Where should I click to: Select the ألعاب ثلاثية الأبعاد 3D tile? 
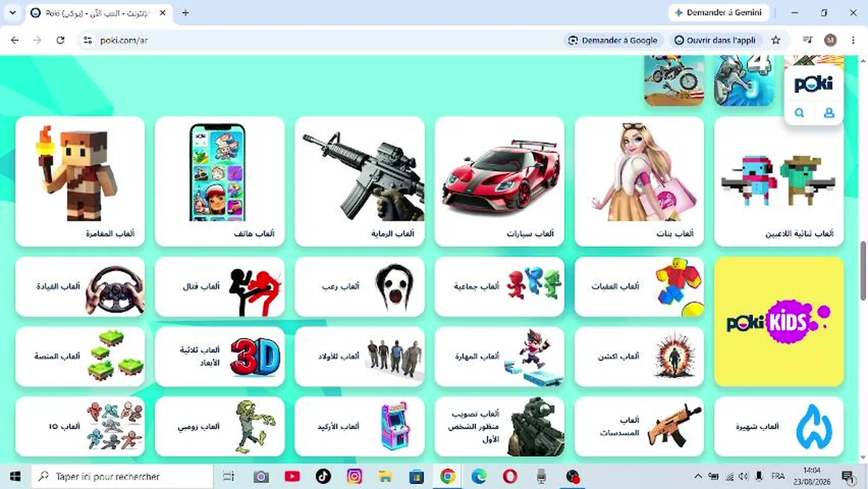click(x=219, y=357)
